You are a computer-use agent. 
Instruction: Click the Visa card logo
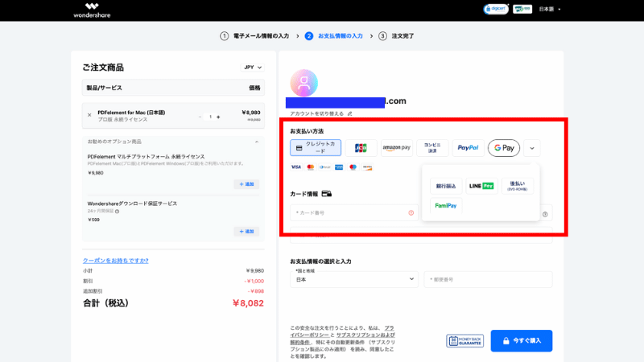click(x=295, y=167)
